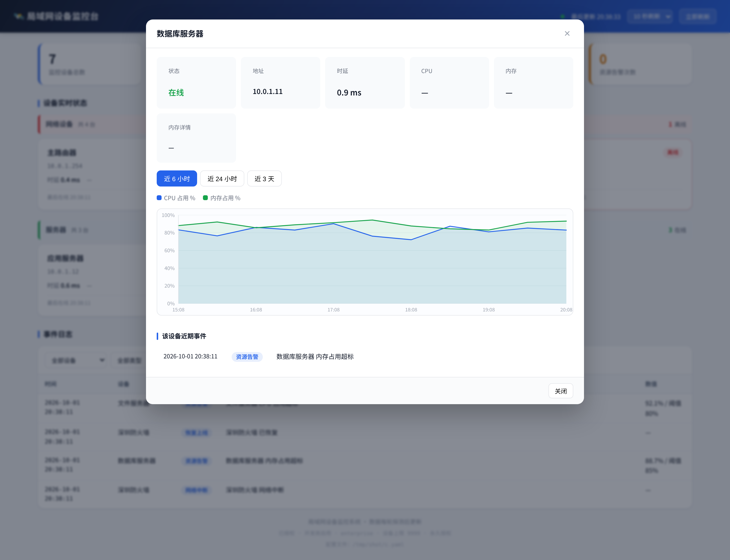The height and width of the screenshot is (560, 730).
Task: Click the memory peak near 18:08 on chart
Action: click(x=372, y=220)
